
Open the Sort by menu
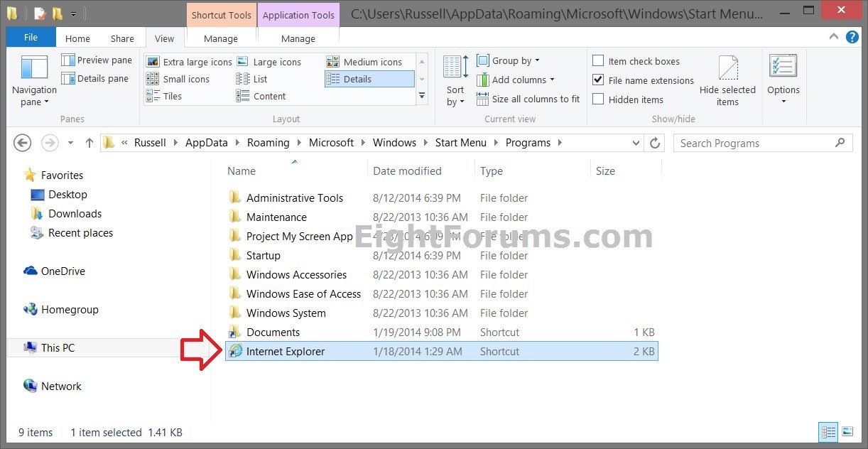(x=455, y=81)
